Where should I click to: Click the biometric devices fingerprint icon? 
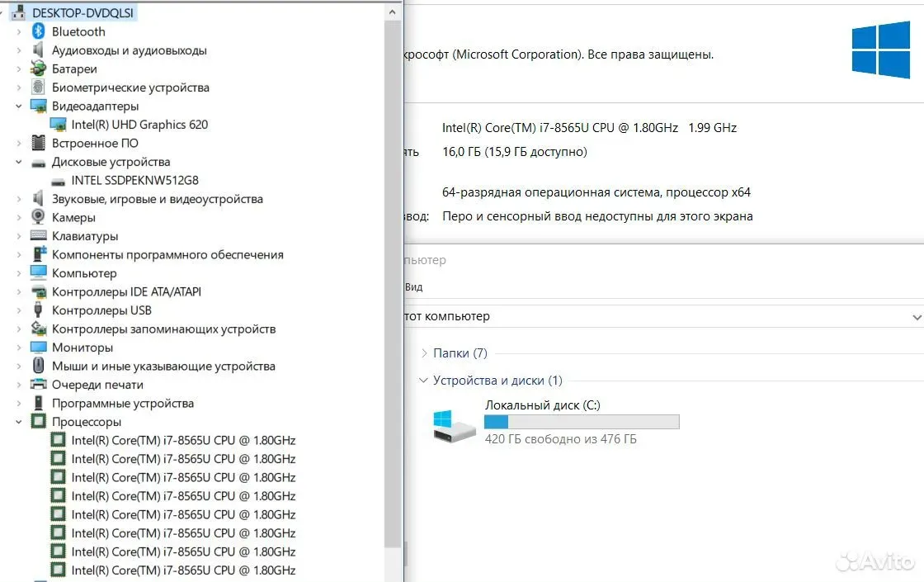(38, 88)
